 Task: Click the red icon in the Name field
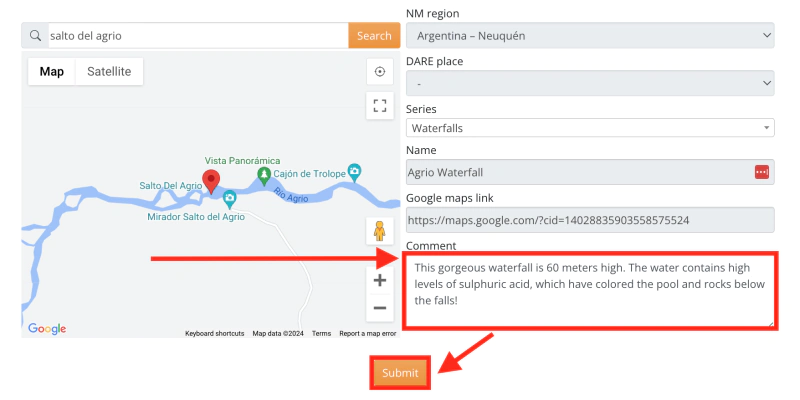761,172
